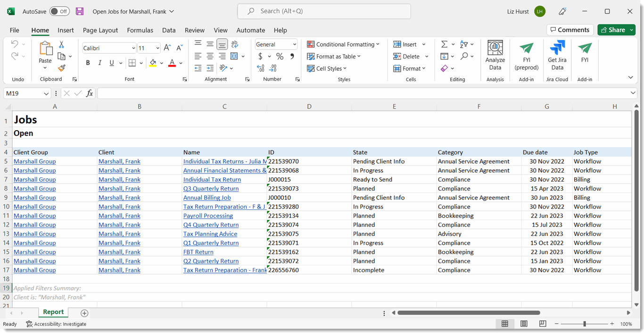Viewport: 644px width, 333px height.
Task: Click the Percent Style icon
Action: pos(280,56)
